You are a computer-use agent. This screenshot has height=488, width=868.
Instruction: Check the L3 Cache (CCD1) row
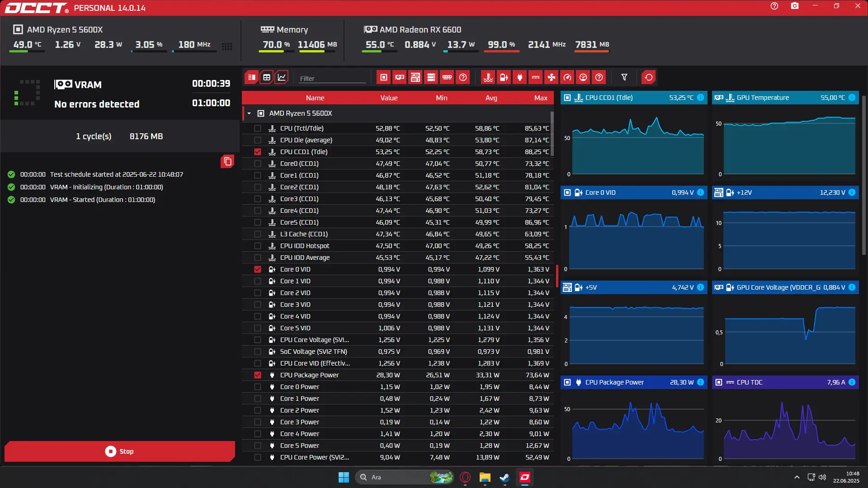click(x=258, y=234)
